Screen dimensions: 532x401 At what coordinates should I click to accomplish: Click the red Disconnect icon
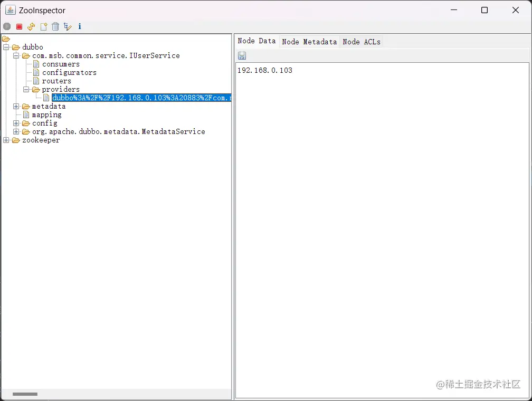pos(20,26)
